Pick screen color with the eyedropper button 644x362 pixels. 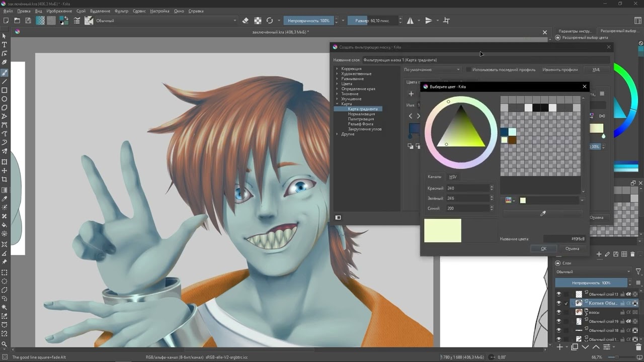(543, 214)
